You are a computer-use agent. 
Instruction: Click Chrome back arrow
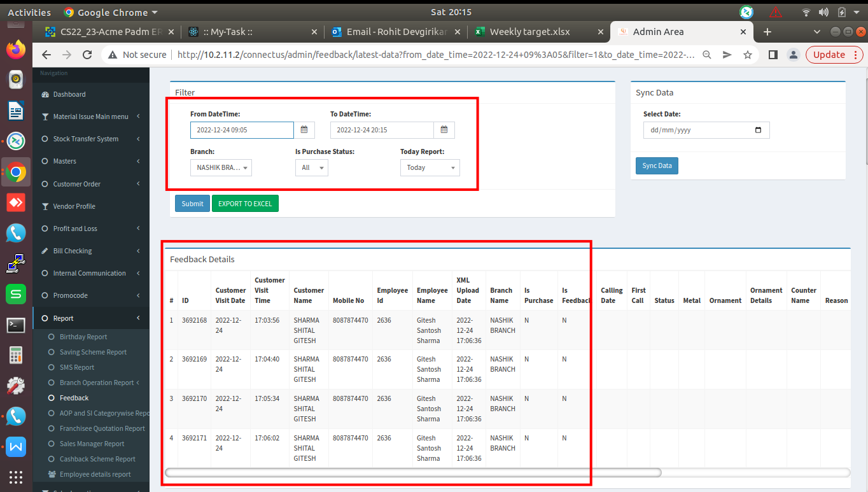(46, 55)
